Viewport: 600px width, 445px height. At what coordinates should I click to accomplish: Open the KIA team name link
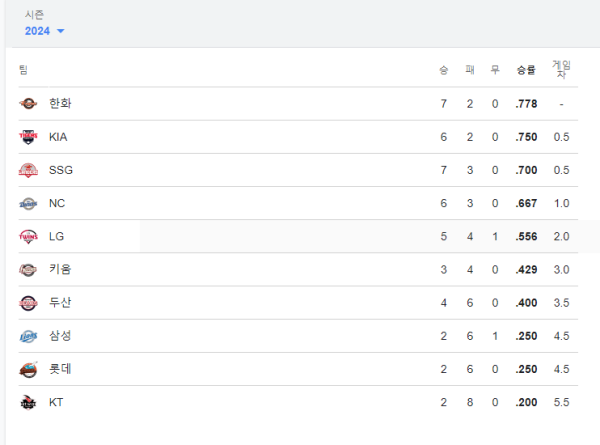tap(58, 137)
